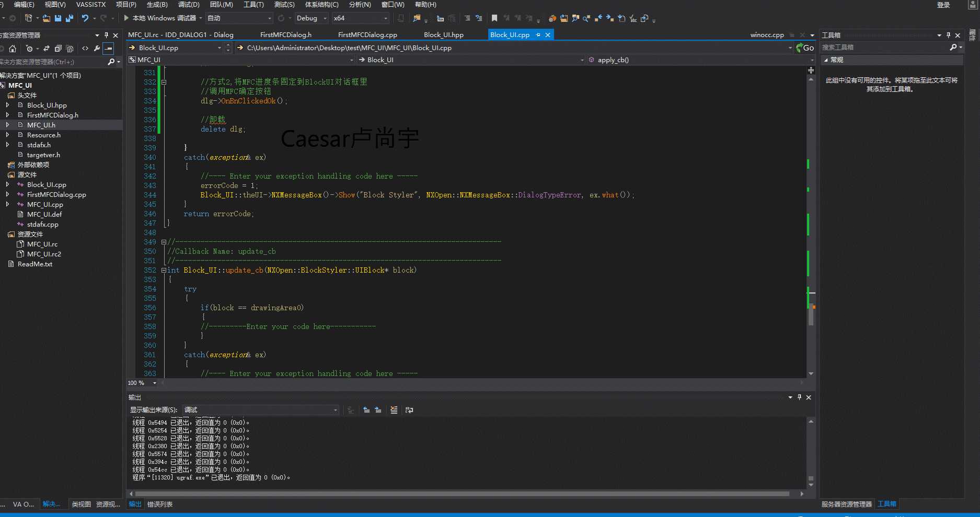980x517 pixels.
Task: Click the Go button in navigation bar
Action: [x=805, y=48]
